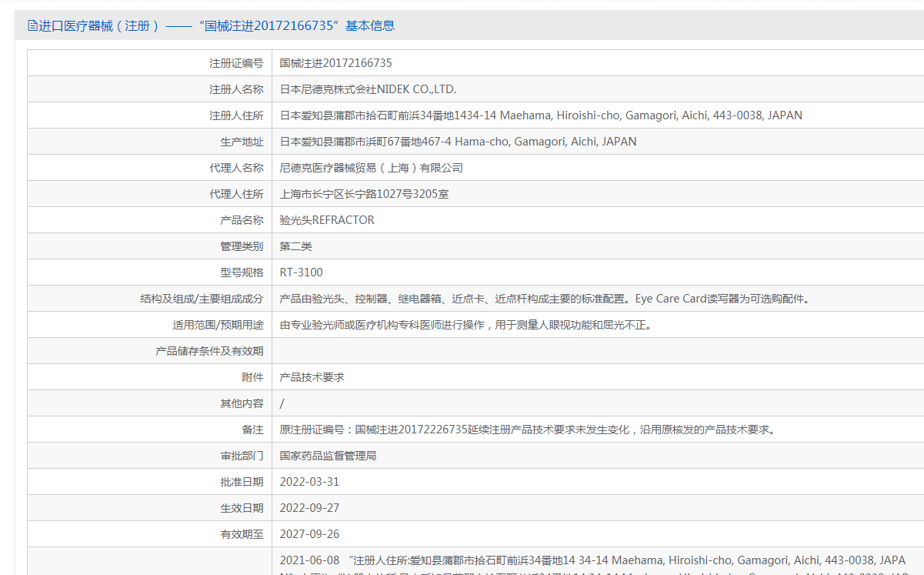Select registrant address containing 1434-14 Maehama
Screen dimensions: 924x575
541,115
